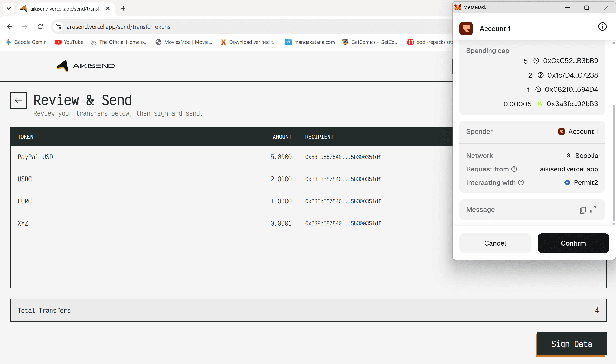Copy the Message contents
Viewport: 616px width, 364px height.
(x=583, y=210)
